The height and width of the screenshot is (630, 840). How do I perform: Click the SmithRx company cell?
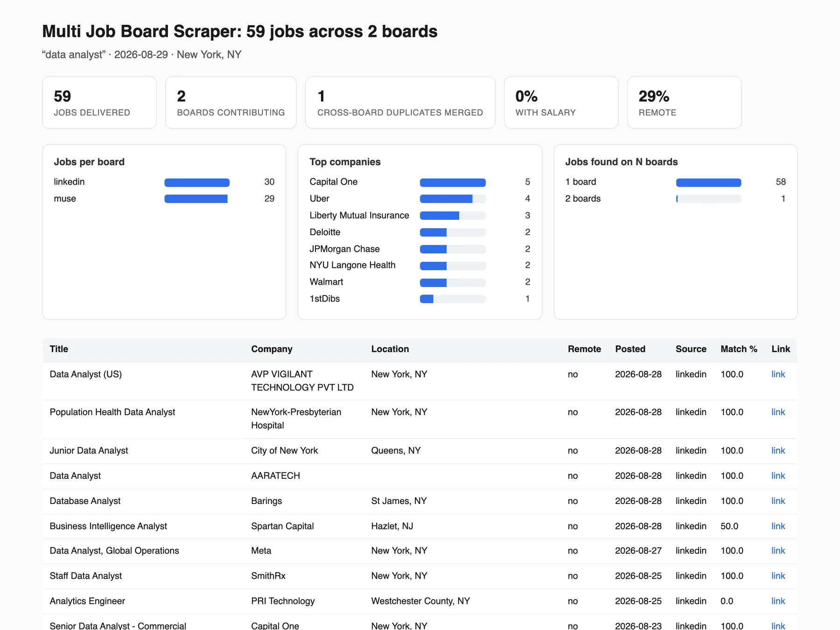(x=268, y=576)
